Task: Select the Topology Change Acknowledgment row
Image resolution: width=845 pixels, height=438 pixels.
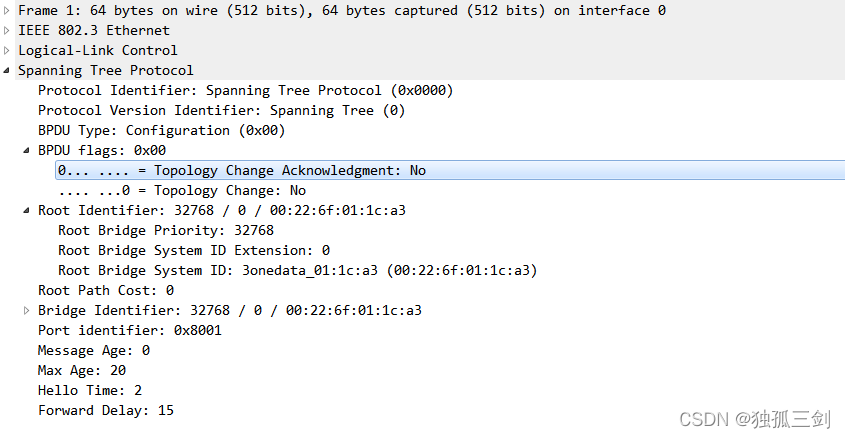Action: click(x=241, y=170)
